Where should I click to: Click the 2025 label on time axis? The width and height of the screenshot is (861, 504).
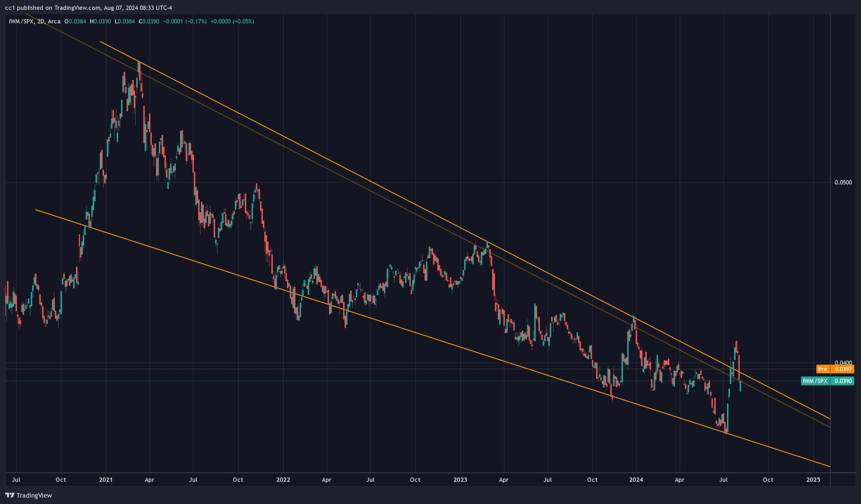pos(813,479)
